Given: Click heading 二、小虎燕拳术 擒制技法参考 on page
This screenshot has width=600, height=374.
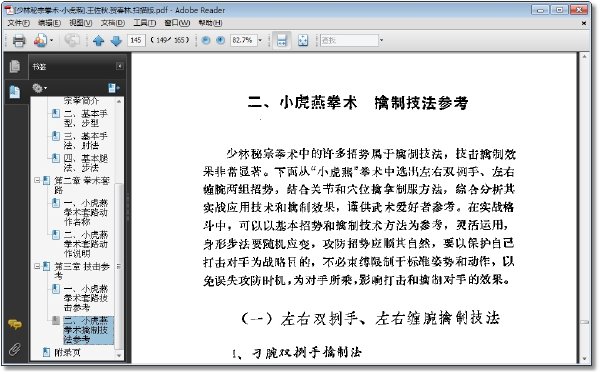Looking at the screenshot, I should (x=358, y=103).
